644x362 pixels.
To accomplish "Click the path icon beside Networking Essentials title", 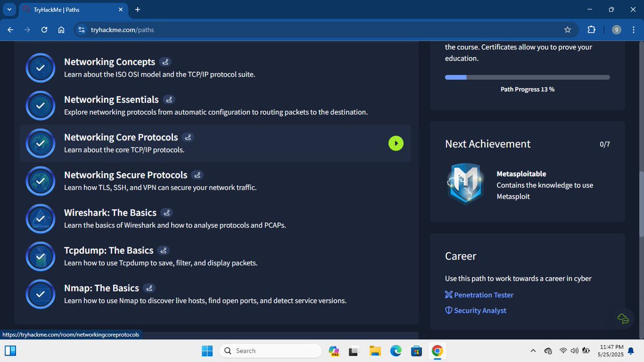I will (169, 100).
